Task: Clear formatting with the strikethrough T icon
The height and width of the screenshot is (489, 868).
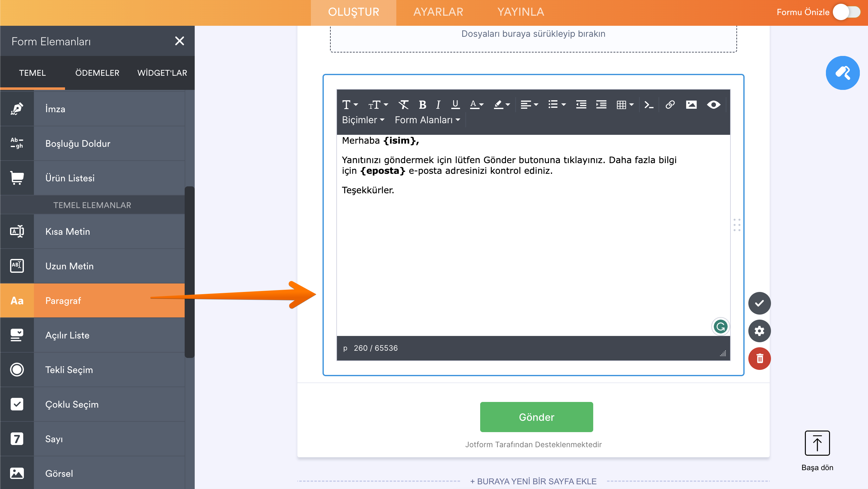Action: (403, 105)
